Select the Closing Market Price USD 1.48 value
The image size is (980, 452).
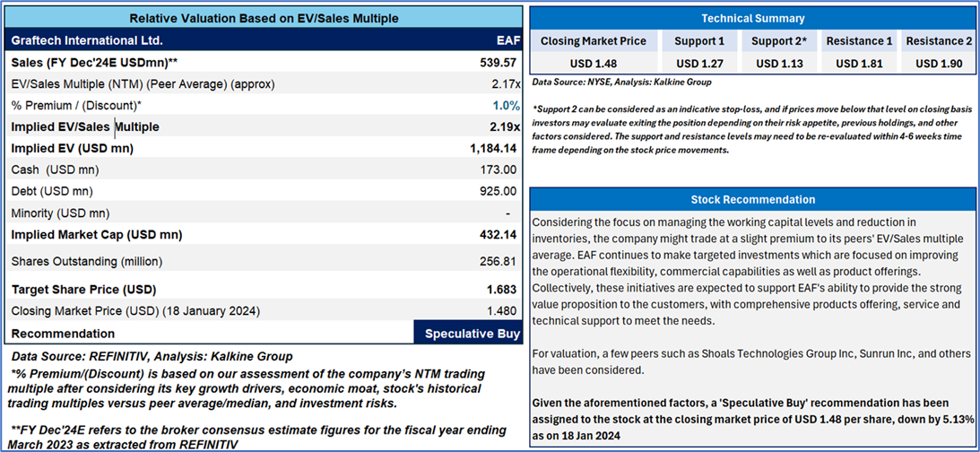pyautogui.click(x=593, y=63)
